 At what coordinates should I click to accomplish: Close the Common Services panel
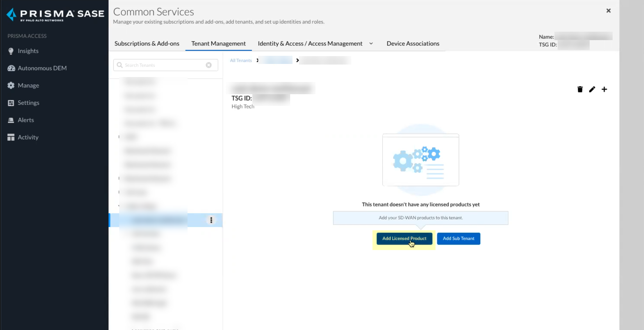(608, 11)
